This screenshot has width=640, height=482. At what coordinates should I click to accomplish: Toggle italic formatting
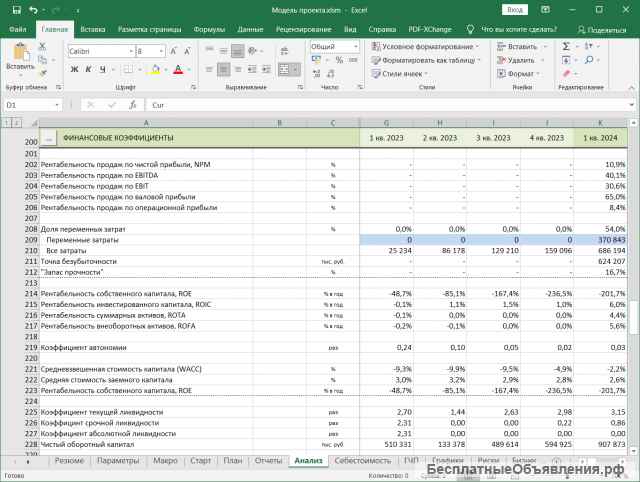(x=90, y=70)
